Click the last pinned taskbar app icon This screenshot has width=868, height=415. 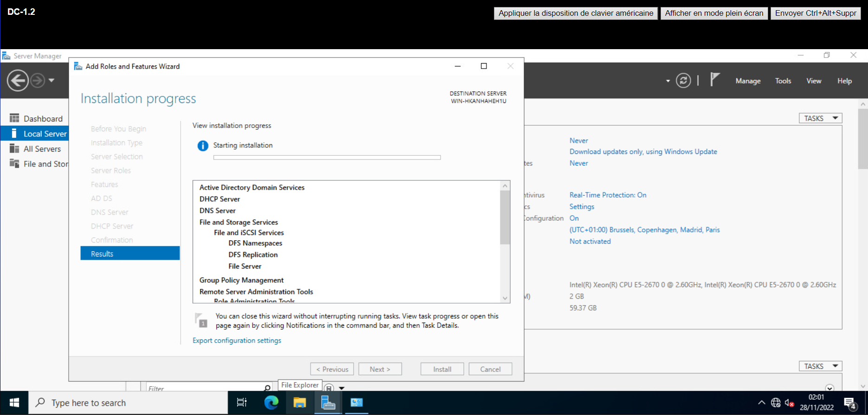[x=356, y=402]
